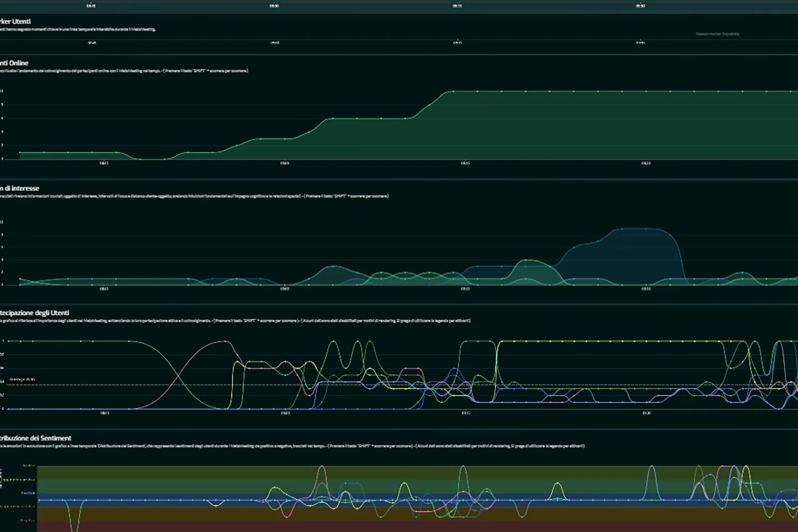This screenshot has height=532, width=798.
Task: Click the blue middle Sentiment axis band label
Action: click(x=28, y=493)
